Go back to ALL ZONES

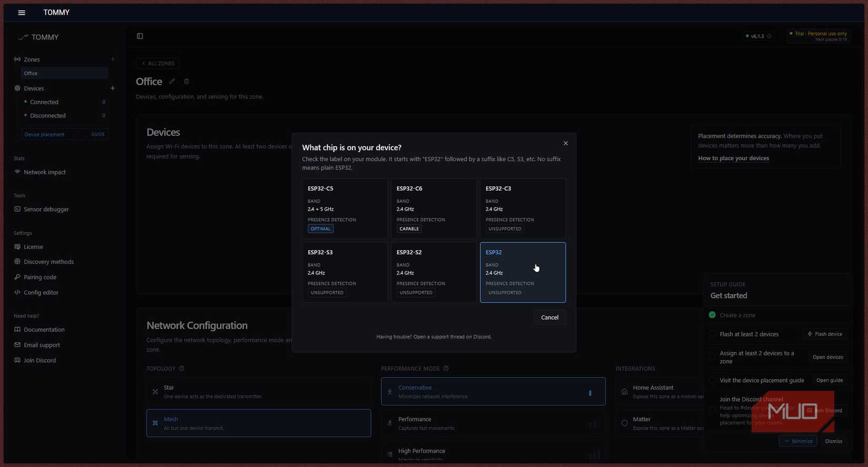click(x=158, y=63)
